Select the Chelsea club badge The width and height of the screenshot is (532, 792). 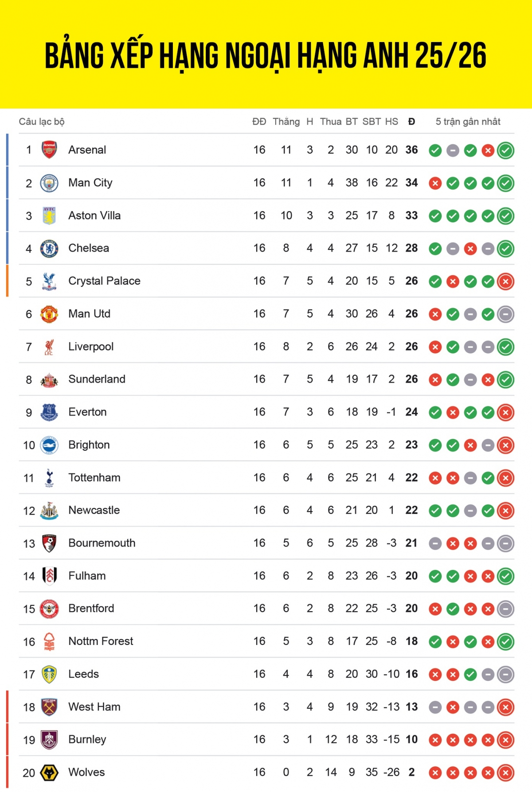point(49,248)
